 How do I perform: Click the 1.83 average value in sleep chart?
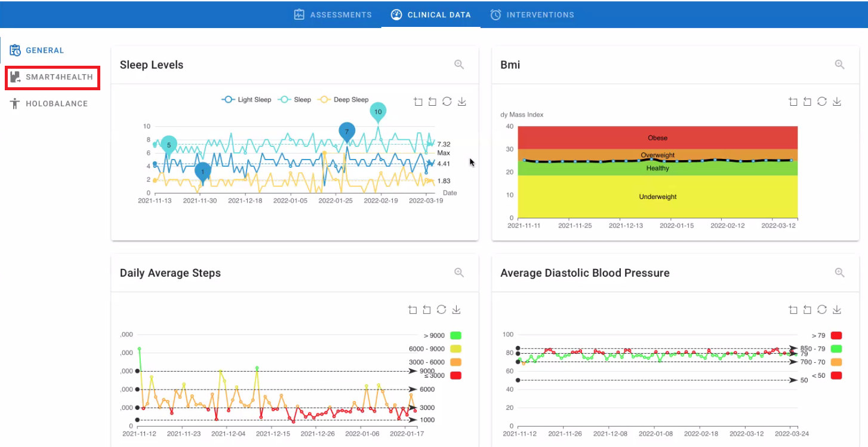point(444,181)
